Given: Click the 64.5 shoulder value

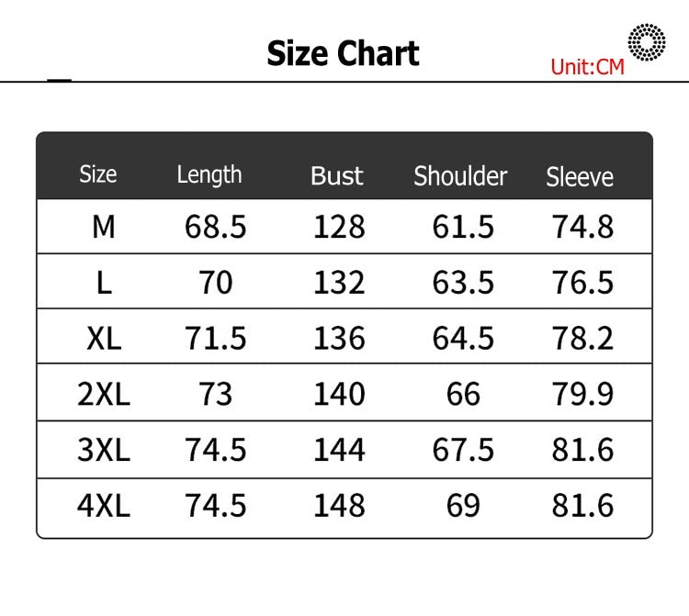Looking at the screenshot, I should (x=463, y=339).
